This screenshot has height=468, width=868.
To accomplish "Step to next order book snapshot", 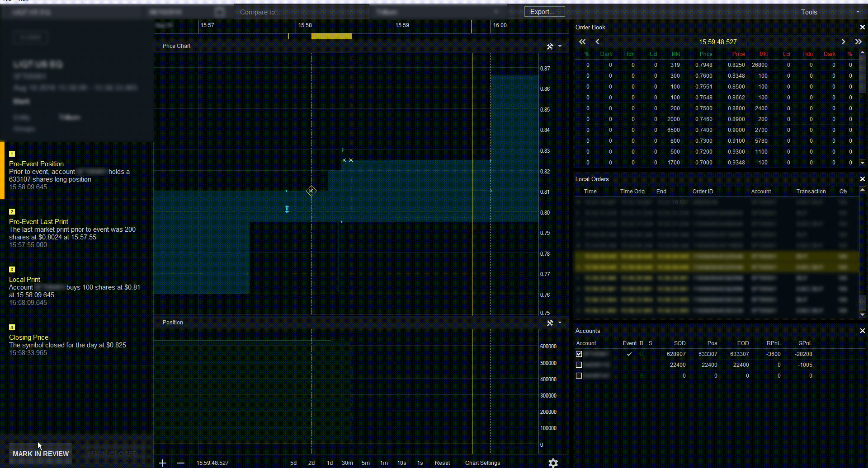I will pyautogui.click(x=843, y=42).
